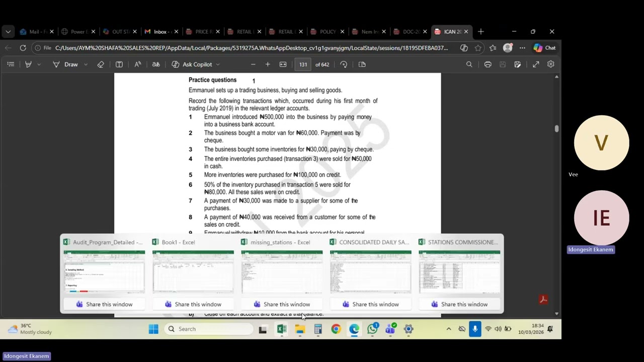Select the STATIONS COMMISSIONE... window preview
Image resolution: width=644 pixels, height=362 pixels.
tap(459, 271)
